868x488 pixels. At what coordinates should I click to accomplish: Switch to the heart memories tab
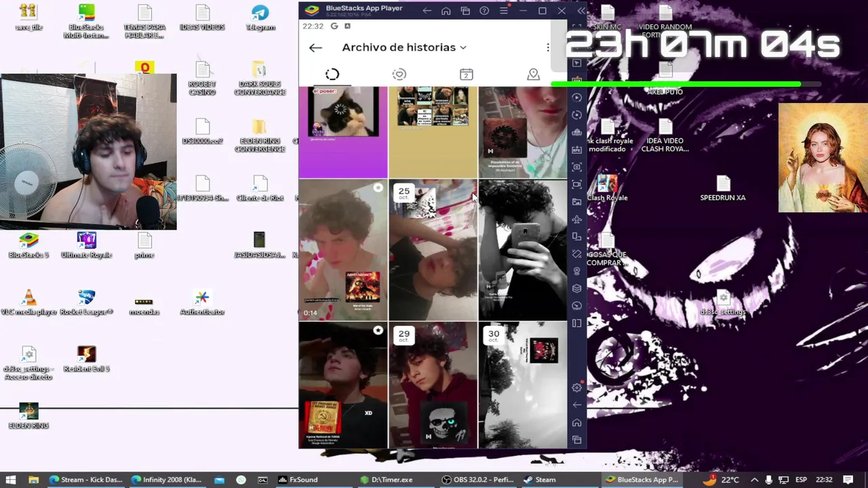[399, 74]
